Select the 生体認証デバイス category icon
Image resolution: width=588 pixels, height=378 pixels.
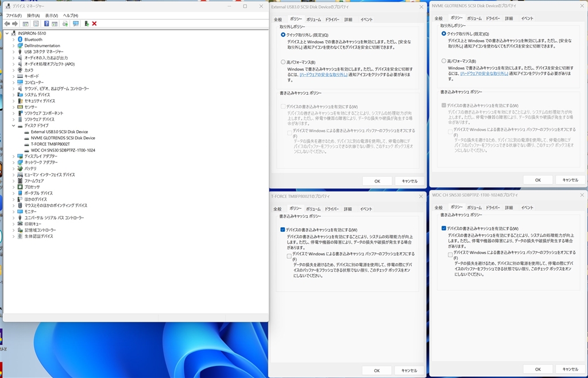[x=20, y=236]
